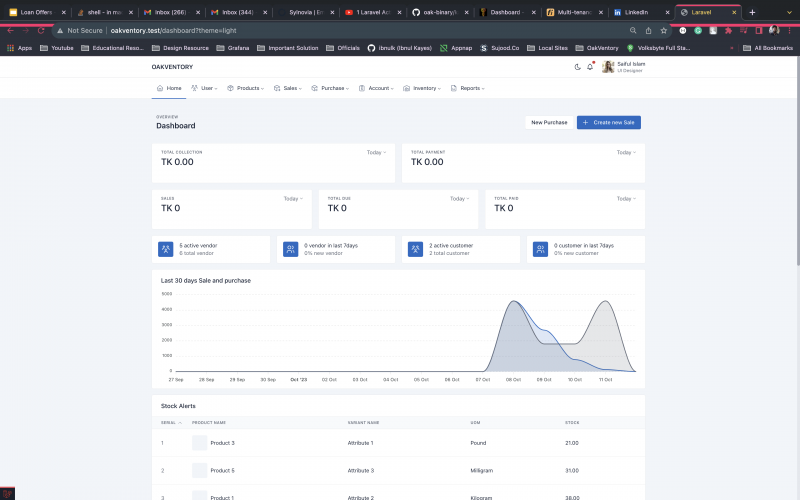Click the active vendor card icon
This screenshot has height=500, width=800.
[x=166, y=249]
